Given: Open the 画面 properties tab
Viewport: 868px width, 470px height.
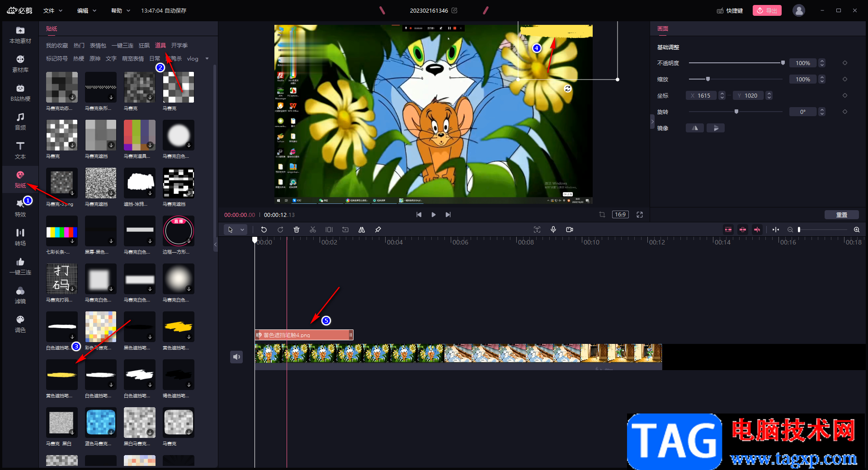Looking at the screenshot, I should point(663,28).
